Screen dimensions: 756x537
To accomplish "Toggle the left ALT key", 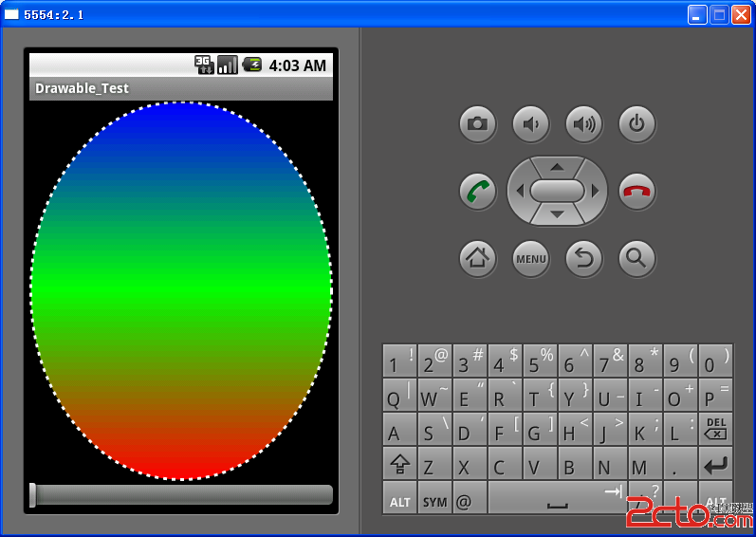I will (x=399, y=499).
